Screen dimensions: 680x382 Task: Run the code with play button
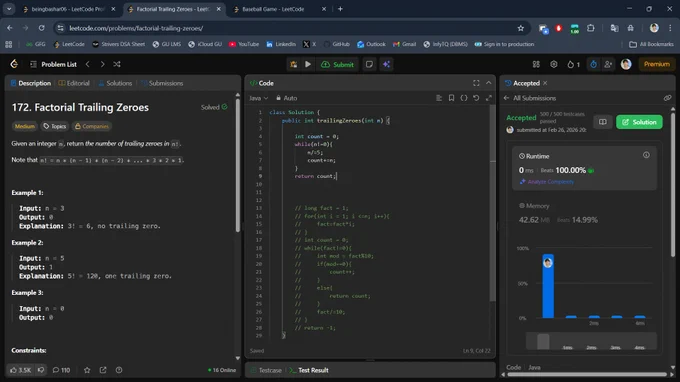coord(308,64)
